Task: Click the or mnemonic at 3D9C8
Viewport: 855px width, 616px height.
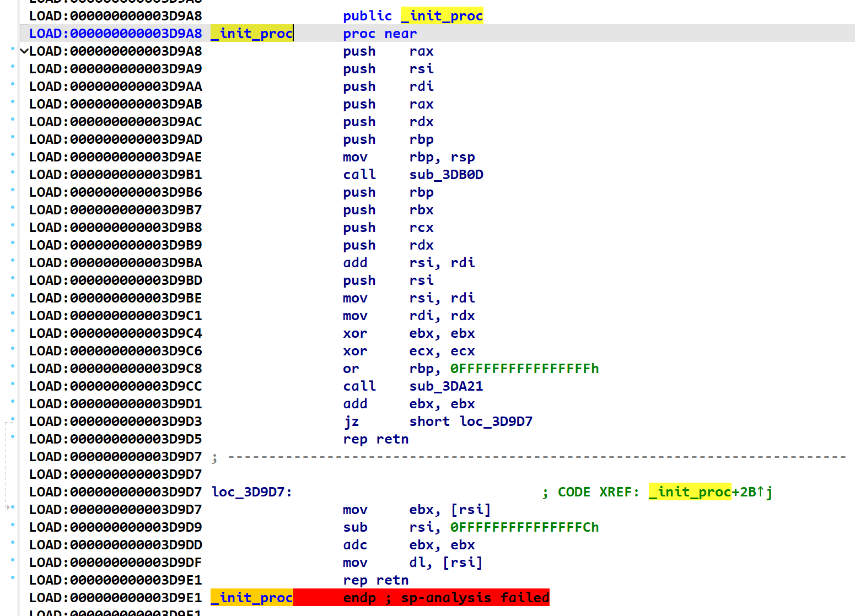Action: point(351,369)
